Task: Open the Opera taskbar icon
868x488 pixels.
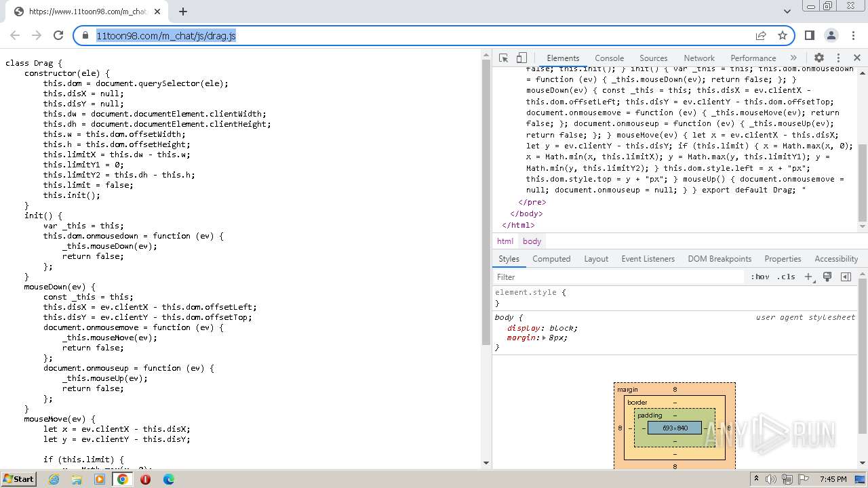Action: point(145,479)
